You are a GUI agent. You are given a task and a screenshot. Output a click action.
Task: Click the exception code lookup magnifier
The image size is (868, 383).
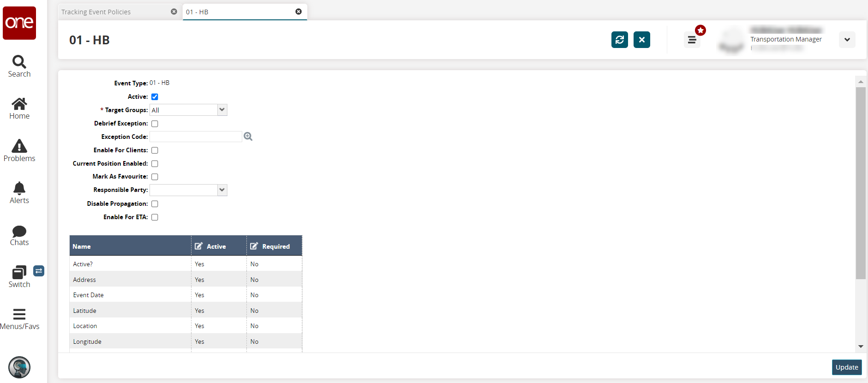coord(248,137)
